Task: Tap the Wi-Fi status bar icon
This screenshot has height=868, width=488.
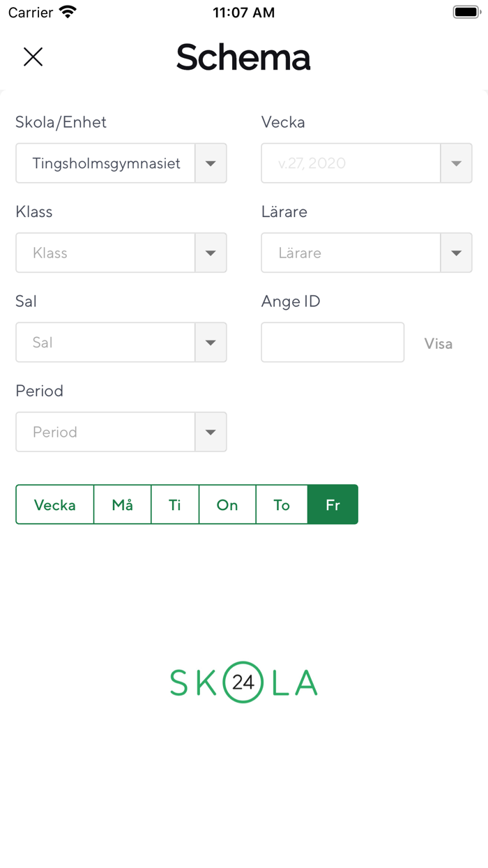Action: point(68,12)
